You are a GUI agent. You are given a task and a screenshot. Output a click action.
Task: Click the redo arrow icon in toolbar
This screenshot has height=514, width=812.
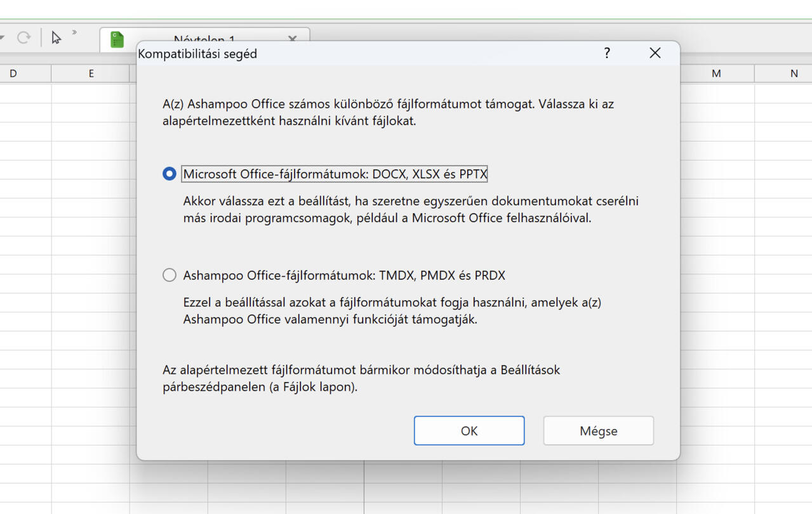coord(24,37)
